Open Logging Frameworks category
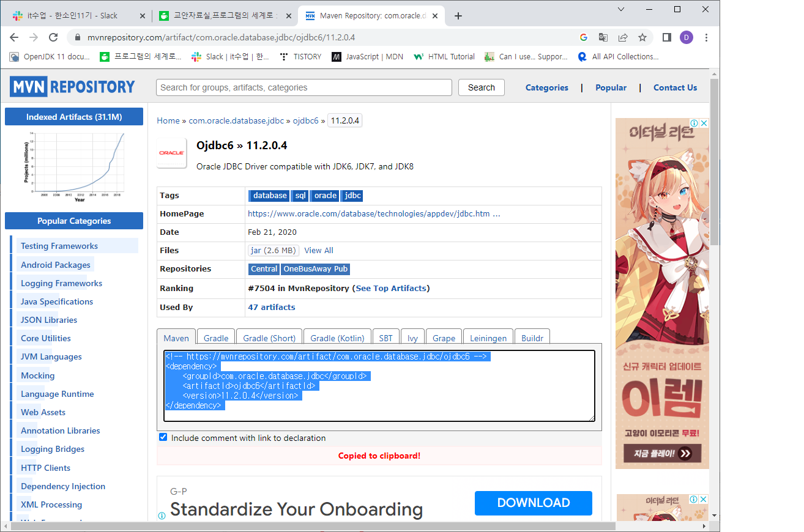Screen dimensions: 804x532 coord(61,283)
